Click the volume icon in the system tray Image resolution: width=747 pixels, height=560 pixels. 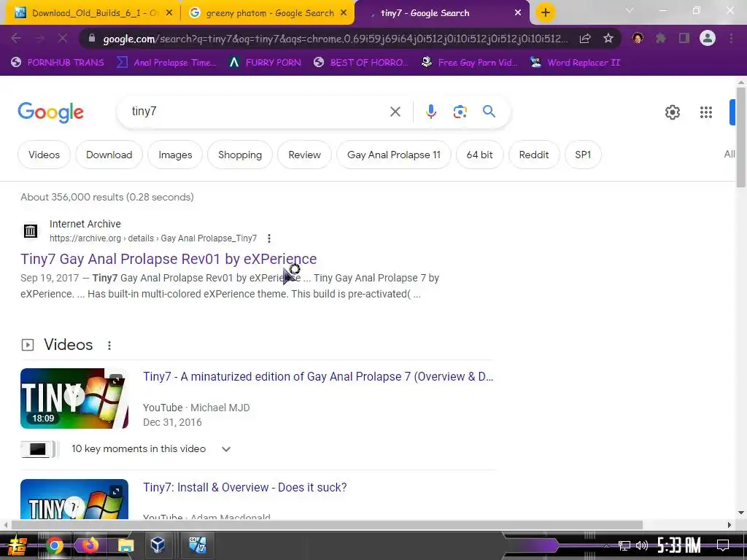(x=642, y=545)
